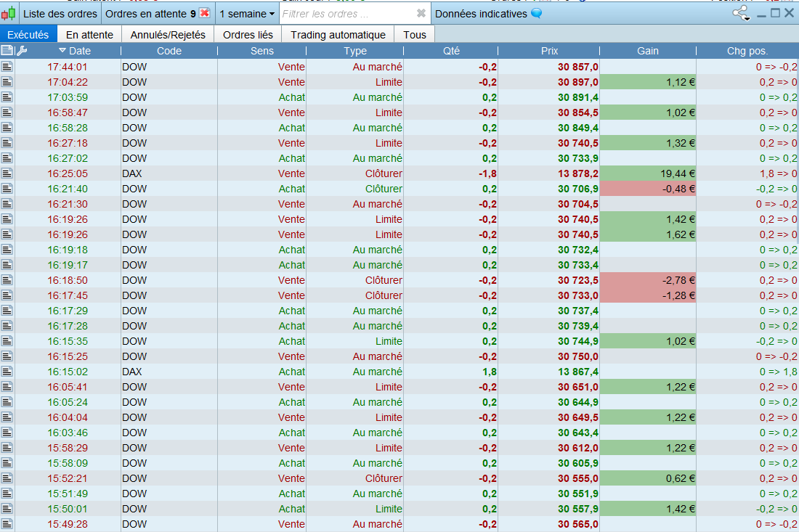The width and height of the screenshot is (799, 532).
Task: Open order details icon for 17:44:01 row
Action: (x=7, y=67)
